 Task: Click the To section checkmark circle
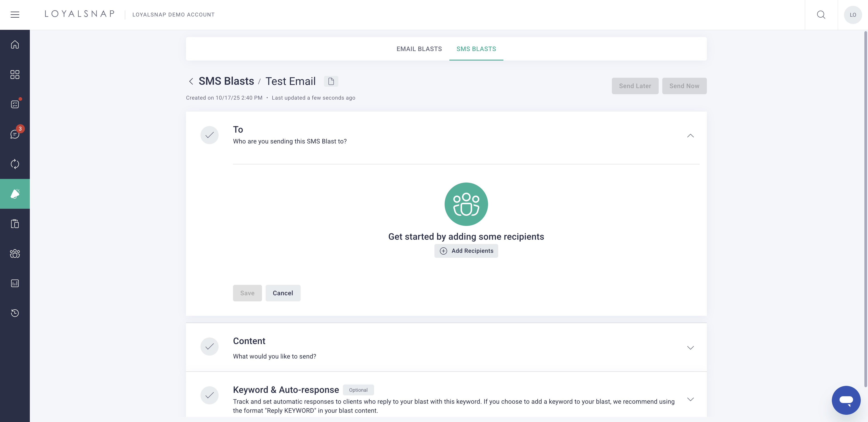coord(209,135)
